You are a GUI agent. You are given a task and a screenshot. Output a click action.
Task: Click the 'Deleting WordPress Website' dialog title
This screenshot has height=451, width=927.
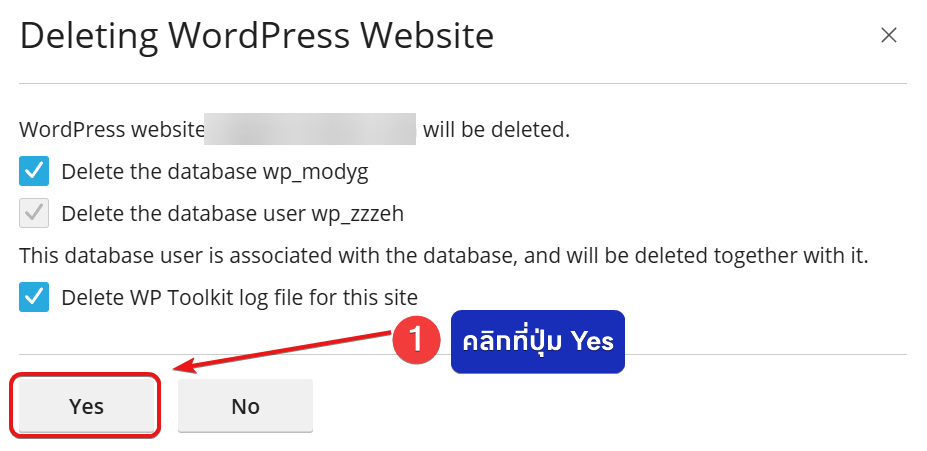[257, 37]
